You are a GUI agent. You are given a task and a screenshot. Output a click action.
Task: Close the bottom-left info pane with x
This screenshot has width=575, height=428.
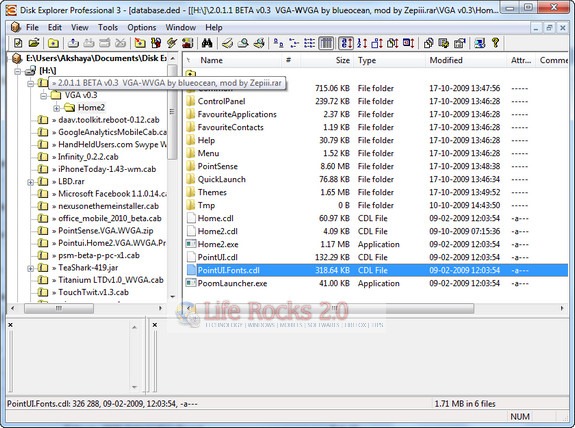coord(11,325)
